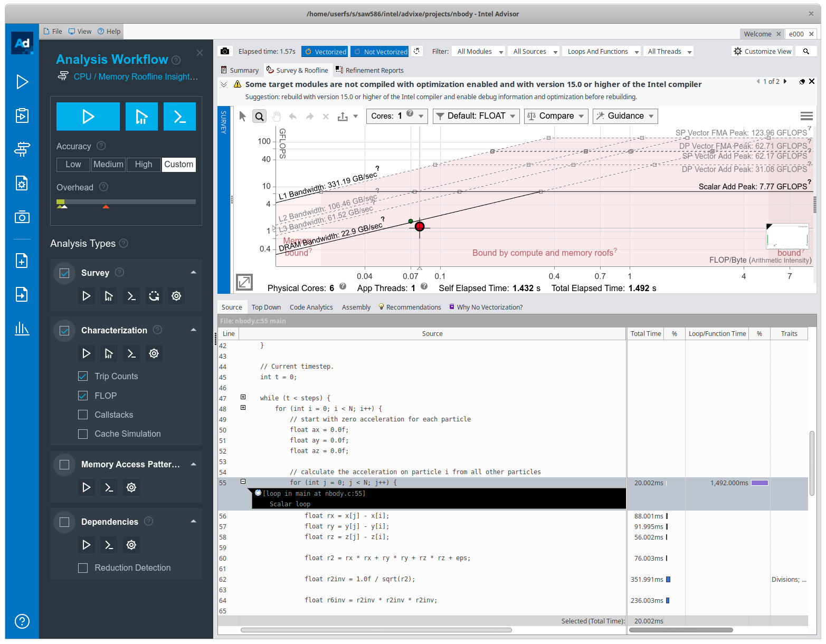Open the Refinement Reports tab
The height and width of the screenshot is (644, 826).
tap(369, 70)
